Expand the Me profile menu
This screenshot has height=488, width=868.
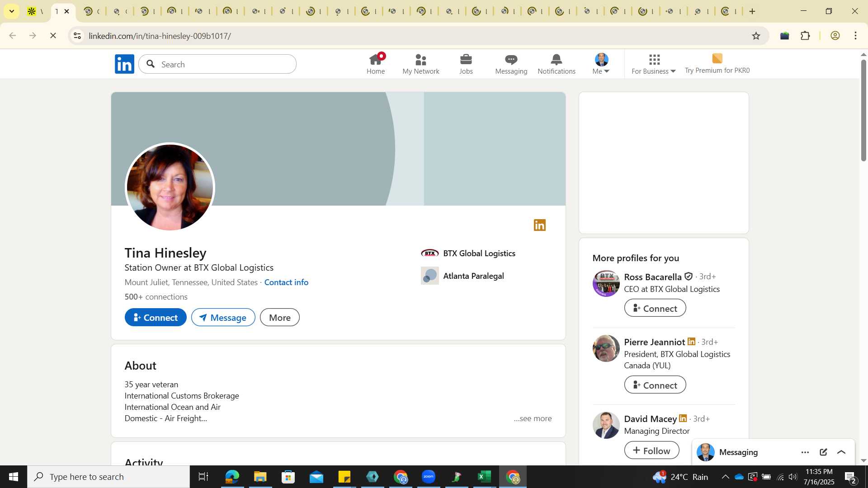(601, 64)
